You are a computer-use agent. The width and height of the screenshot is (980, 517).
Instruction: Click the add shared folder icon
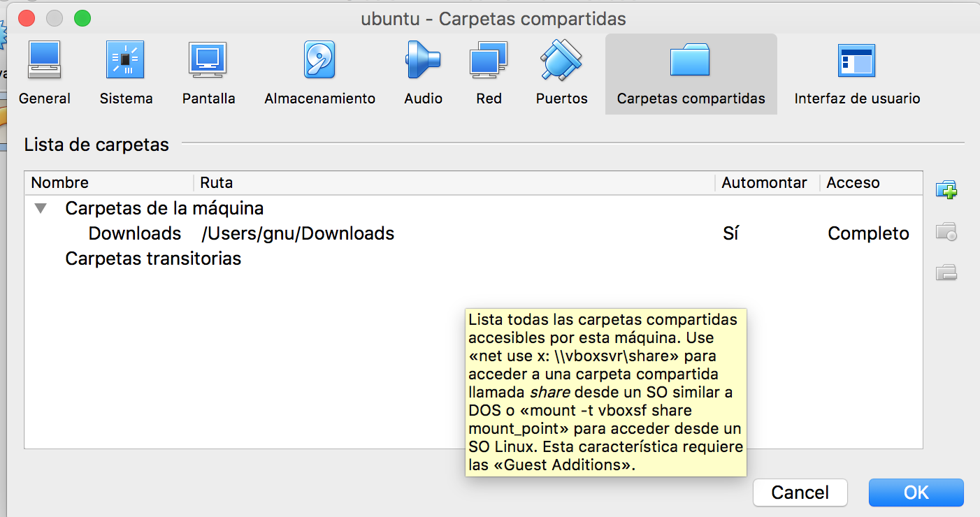pos(946,189)
